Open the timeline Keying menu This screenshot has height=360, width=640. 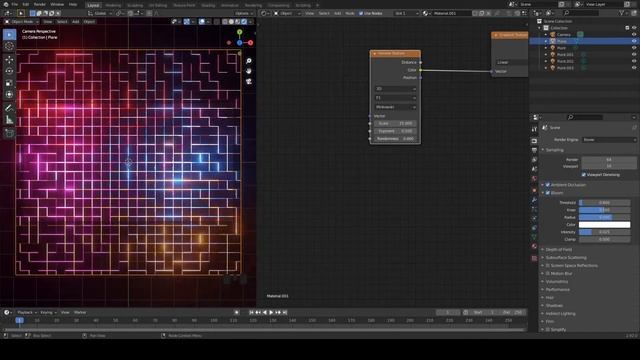pyautogui.click(x=48, y=312)
